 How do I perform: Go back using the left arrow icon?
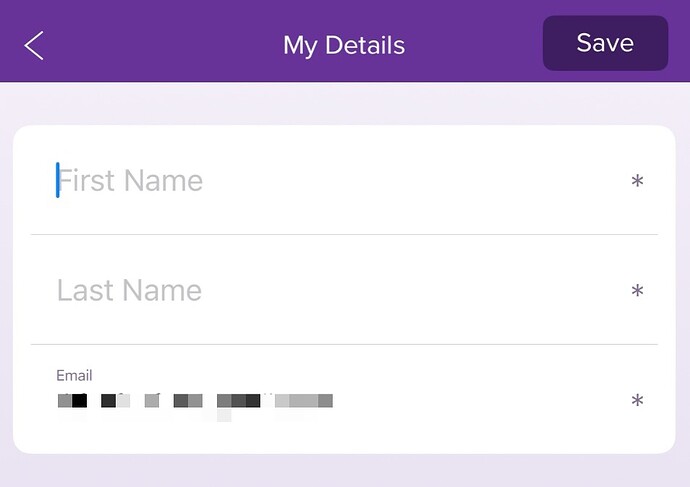tap(34, 45)
